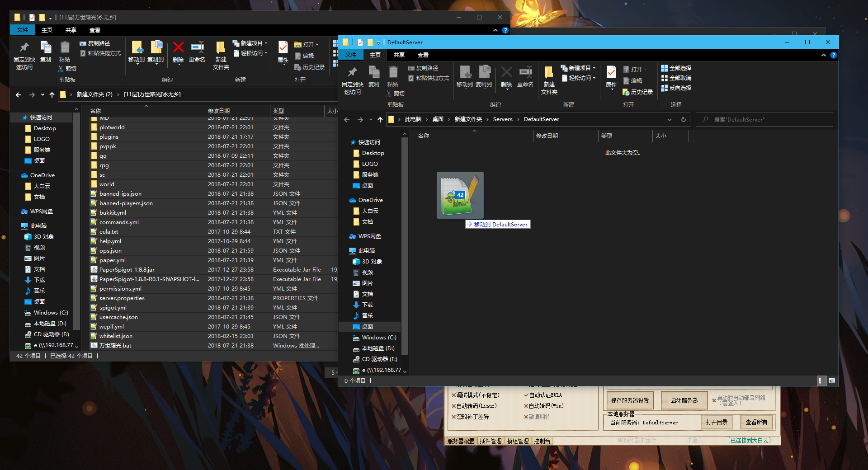Pin to Quick access in DefaultServer ribbon

[352, 80]
